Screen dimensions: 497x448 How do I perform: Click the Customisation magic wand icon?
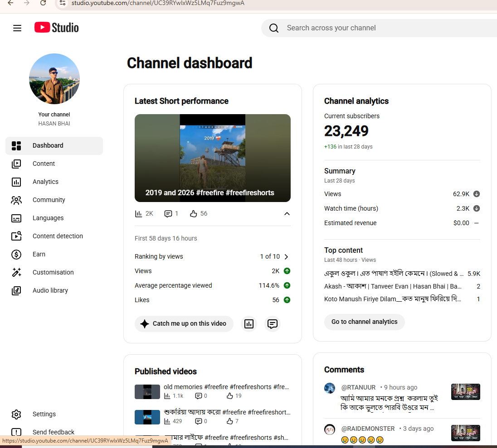pos(16,272)
